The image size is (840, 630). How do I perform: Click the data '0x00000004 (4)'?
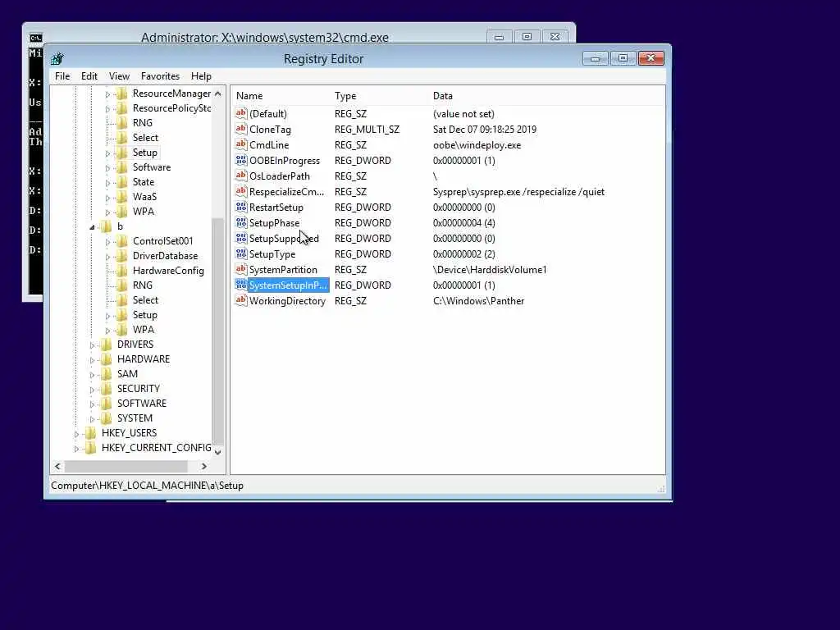464,223
